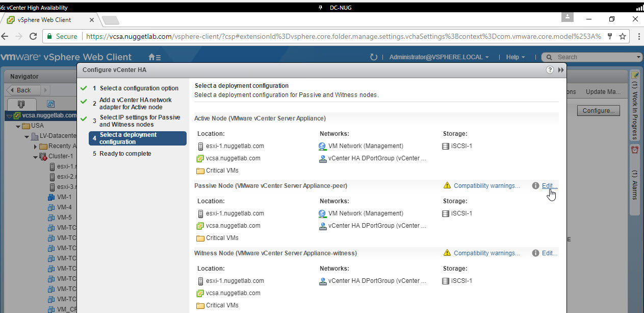The height and width of the screenshot is (313, 644).
Task: Open the Help dropdown menu
Action: click(x=516, y=57)
